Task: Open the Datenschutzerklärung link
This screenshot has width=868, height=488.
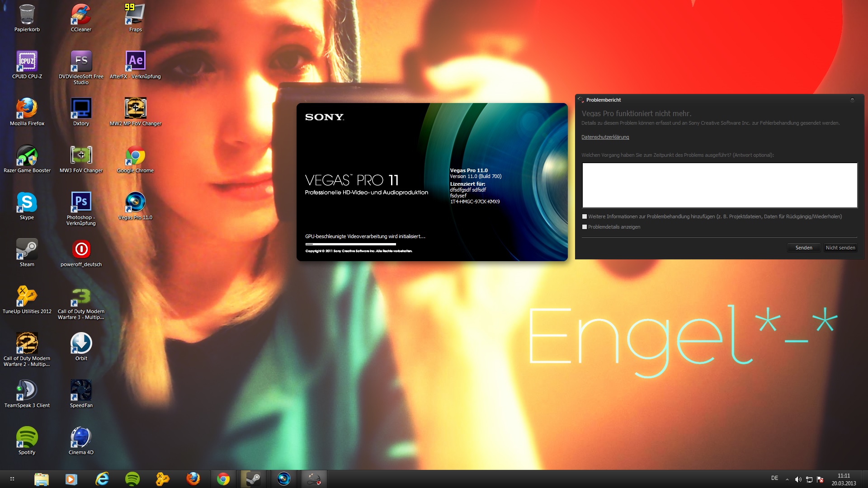Action: (605, 137)
